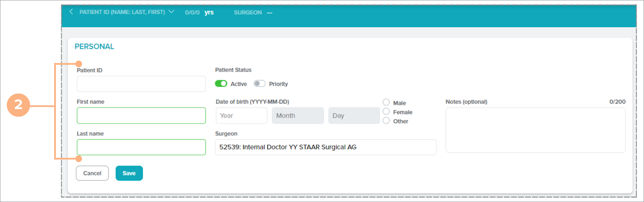This screenshot has height=202, width=644.
Task: Click the orange number 2 callout badge
Action: [x=18, y=105]
